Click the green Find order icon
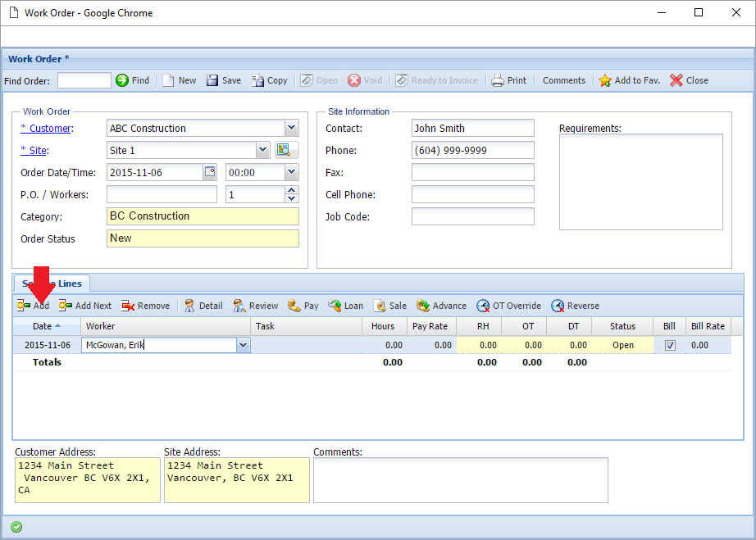756x540 pixels. click(x=122, y=80)
